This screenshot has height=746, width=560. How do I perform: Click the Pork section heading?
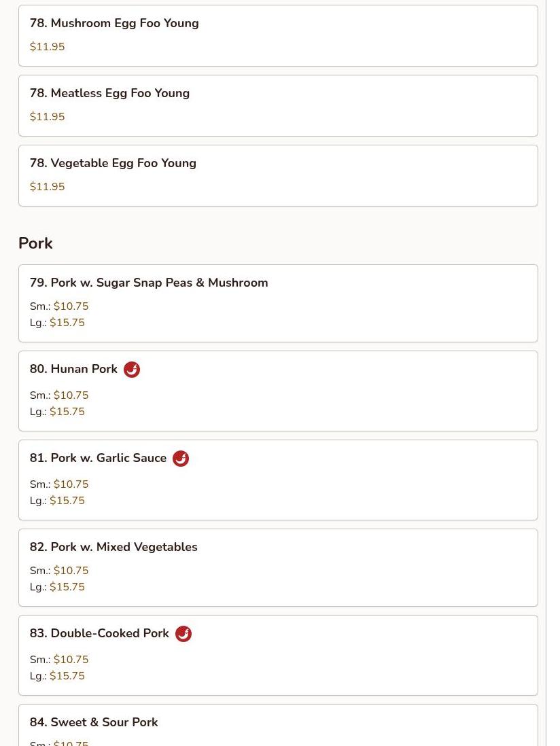[x=36, y=243]
